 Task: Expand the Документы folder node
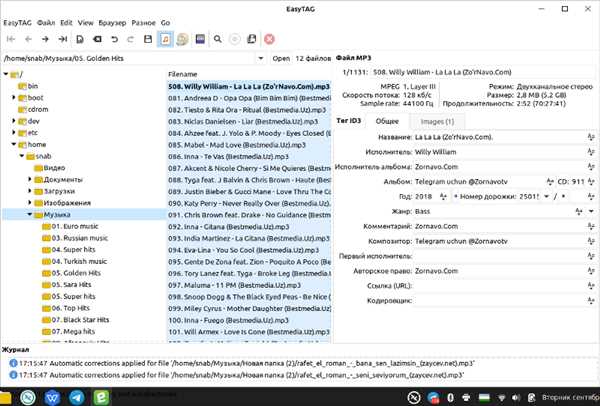(x=30, y=179)
